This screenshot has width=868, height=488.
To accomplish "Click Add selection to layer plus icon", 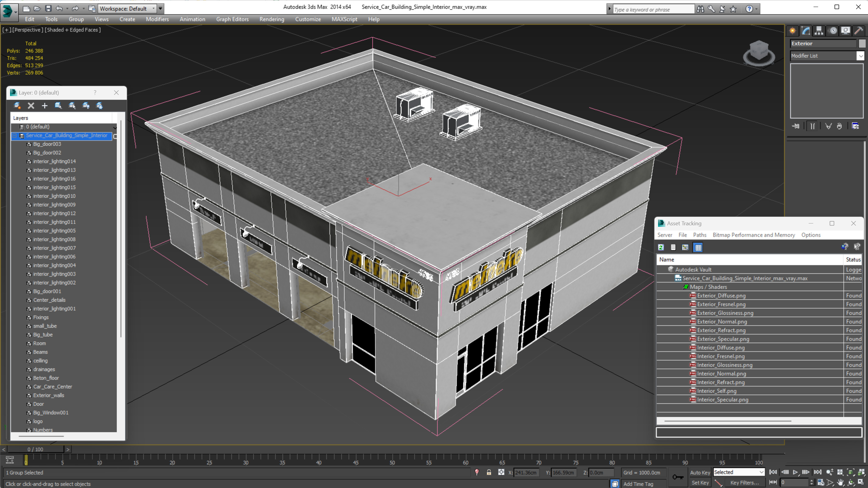I will click(x=44, y=106).
